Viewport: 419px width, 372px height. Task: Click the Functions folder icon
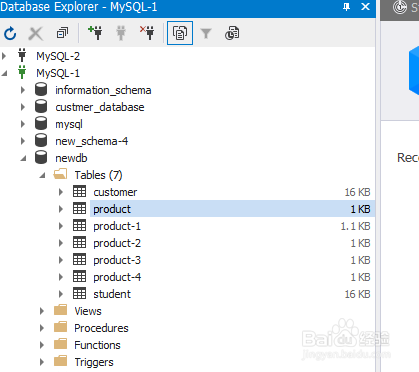pyautogui.click(x=60, y=344)
